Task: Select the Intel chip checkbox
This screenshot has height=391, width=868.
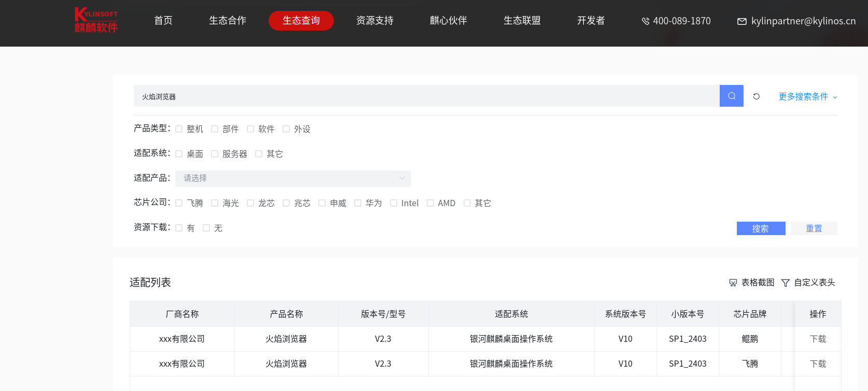Action: tap(394, 203)
